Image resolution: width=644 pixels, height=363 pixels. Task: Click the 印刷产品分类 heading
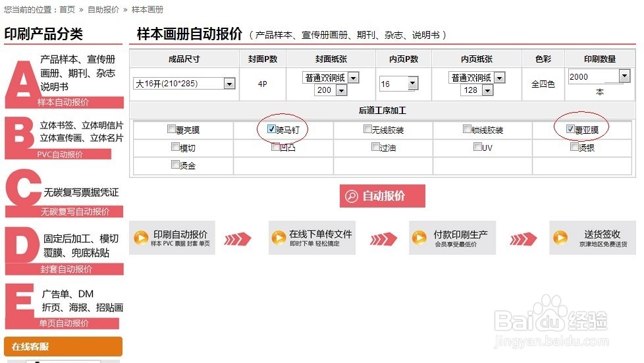tap(43, 34)
